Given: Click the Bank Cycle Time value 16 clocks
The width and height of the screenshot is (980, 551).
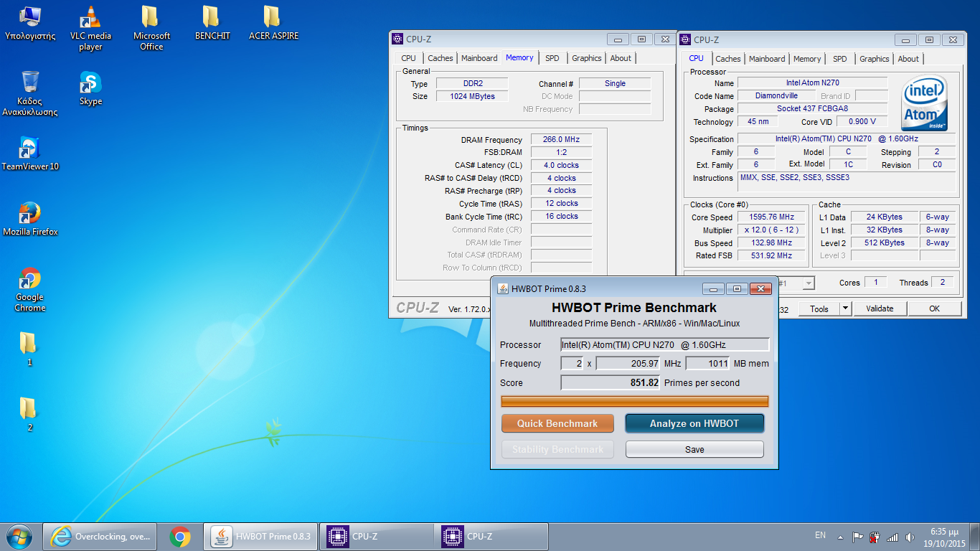Looking at the screenshot, I should [561, 216].
